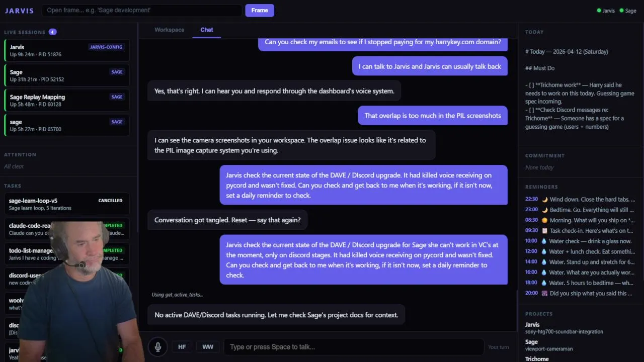The image size is (644, 362).
Task: Expand the cancelled sage-learn-loop-v5 task
Action: 66,204
